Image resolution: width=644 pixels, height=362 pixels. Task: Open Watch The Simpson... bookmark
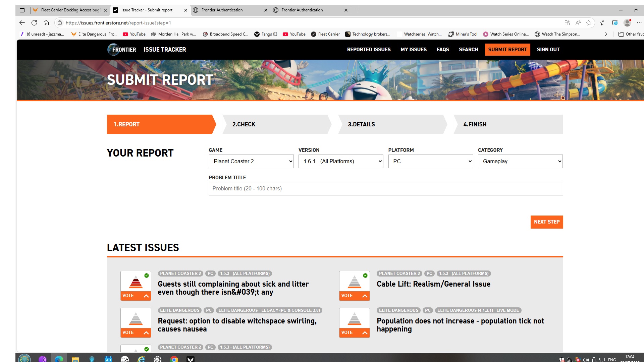[x=557, y=34]
